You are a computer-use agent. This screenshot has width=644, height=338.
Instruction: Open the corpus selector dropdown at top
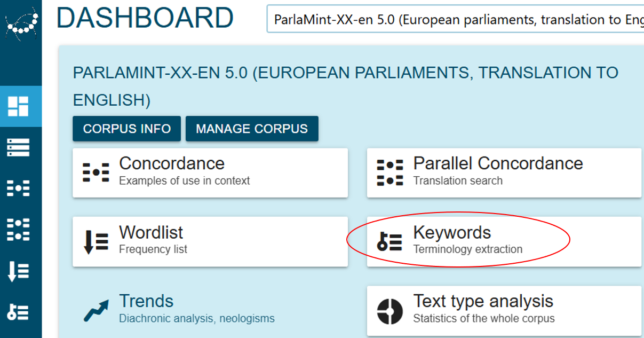455,20
